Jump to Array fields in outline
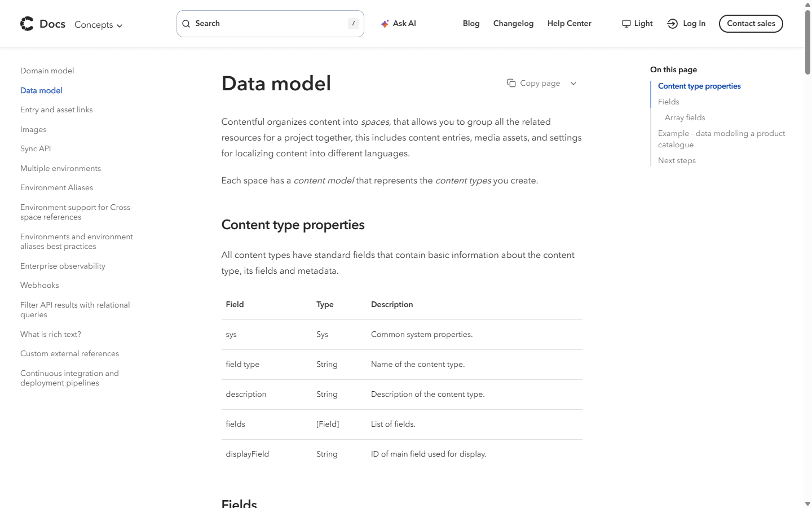 point(685,117)
